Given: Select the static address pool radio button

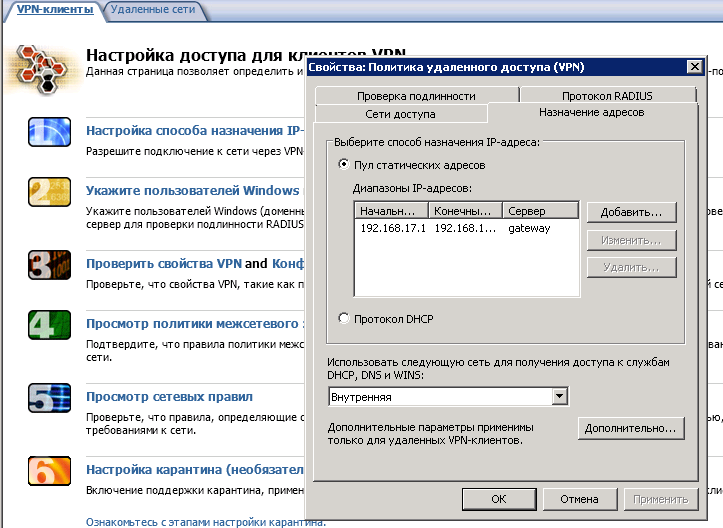Looking at the screenshot, I should (x=344, y=164).
